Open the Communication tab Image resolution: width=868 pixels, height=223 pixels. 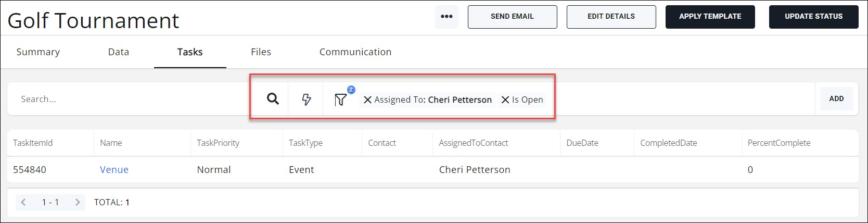coord(355,52)
